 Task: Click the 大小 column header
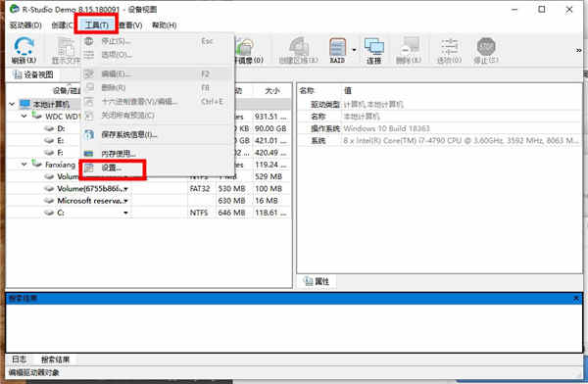coord(271,91)
